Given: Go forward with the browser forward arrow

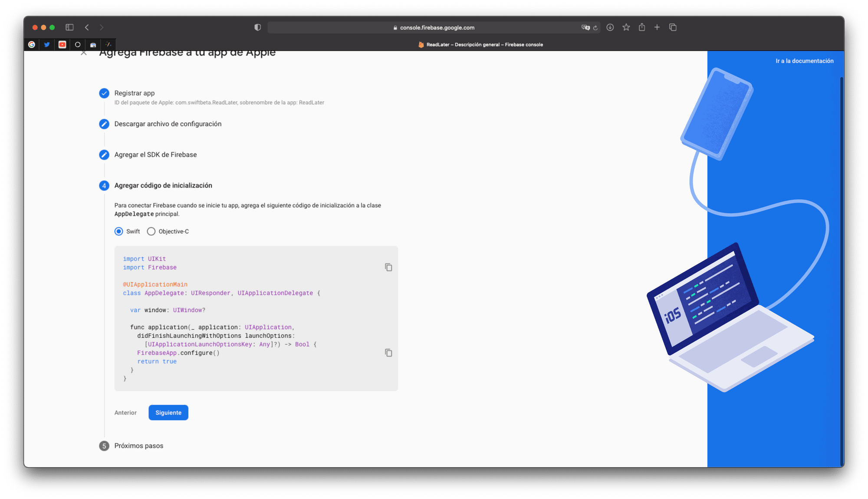Looking at the screenshot, I should pos(102,27).
